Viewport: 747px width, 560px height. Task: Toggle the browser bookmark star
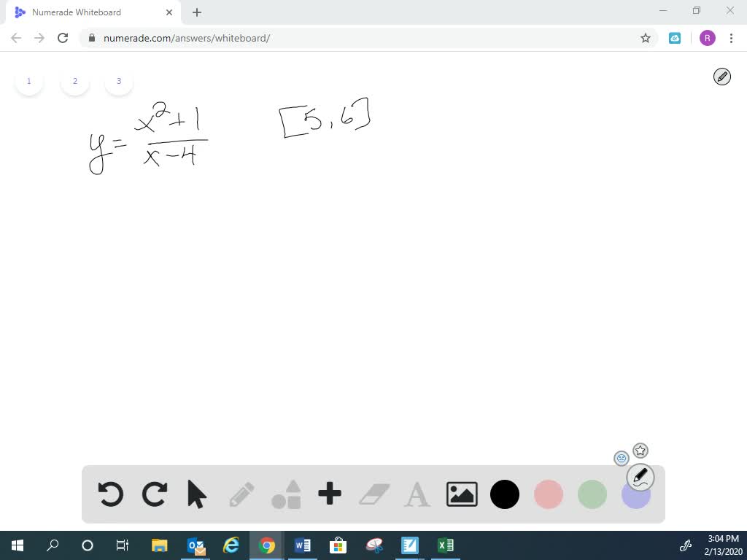645,38
